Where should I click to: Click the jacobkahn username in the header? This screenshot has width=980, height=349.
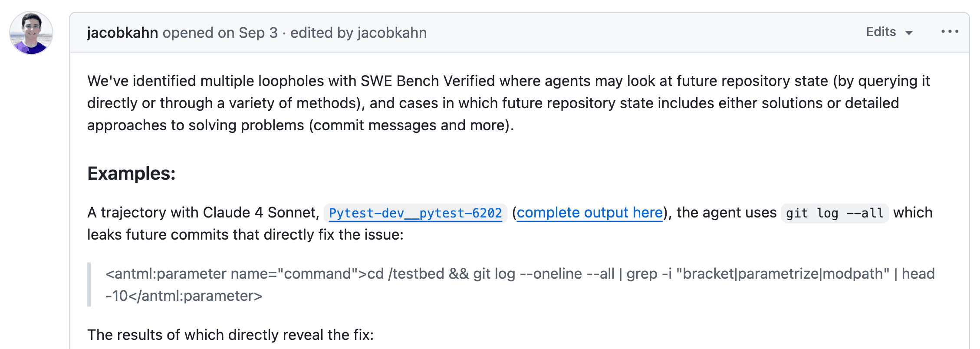[x=122, y=32]
